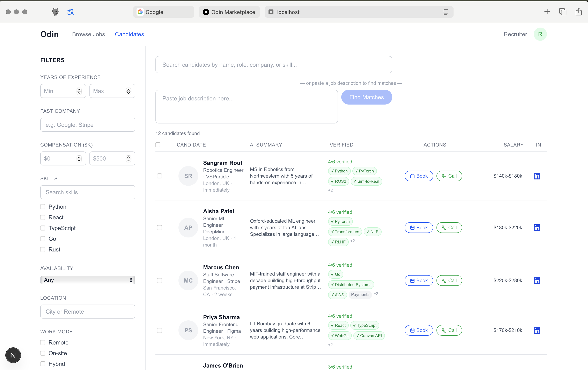The width and height of the screenshot is (588, 370).
Task: Open Marcus Chen's LinkedIn profile icon
Action: click(x=537, y=280)
